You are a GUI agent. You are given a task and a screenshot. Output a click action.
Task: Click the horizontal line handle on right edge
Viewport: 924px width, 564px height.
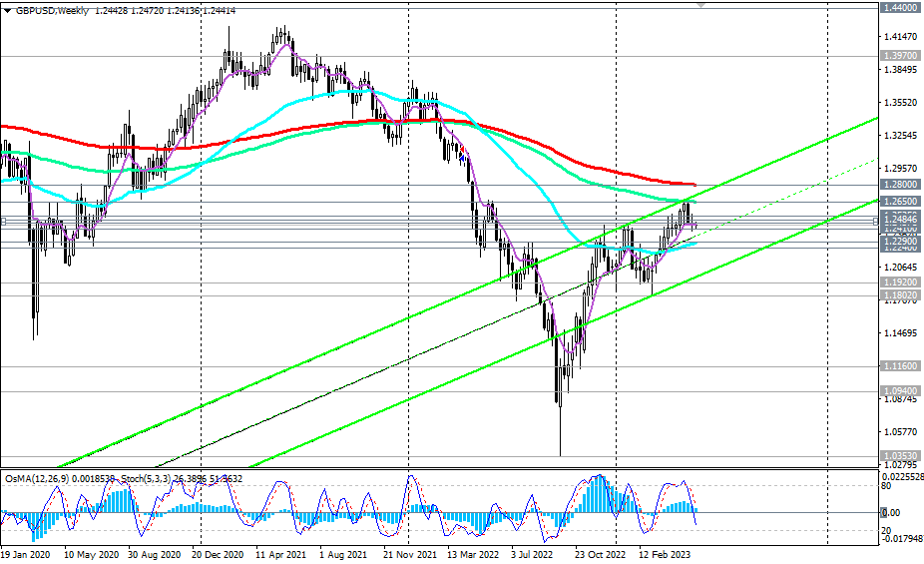click(x=875, y=221)
